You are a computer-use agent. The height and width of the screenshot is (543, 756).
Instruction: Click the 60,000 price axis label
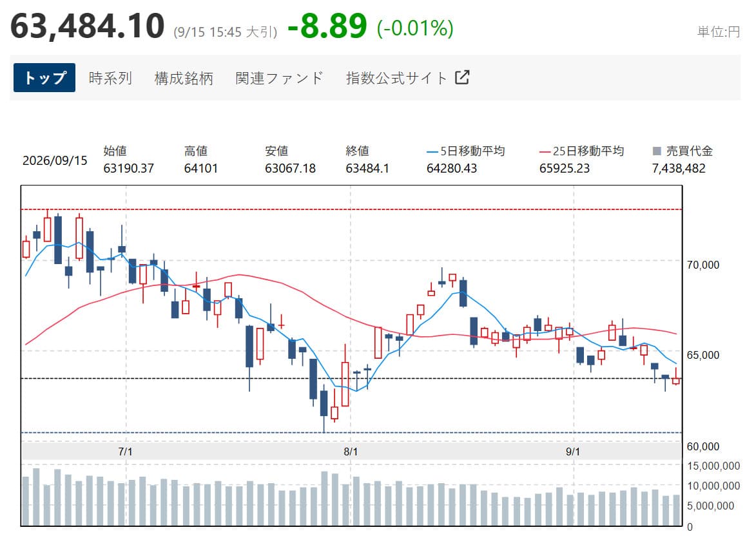click(x=703, y=446)
